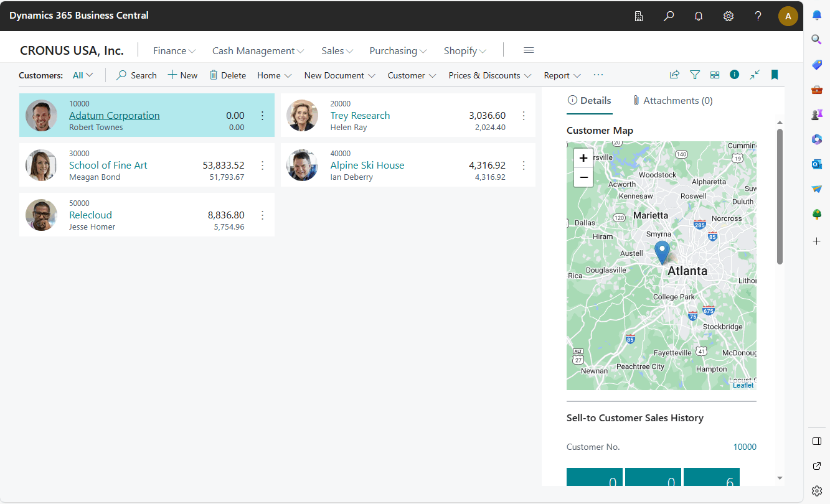Click the notifications bell in top bar

pyautogui.click(x=699, y=16)
